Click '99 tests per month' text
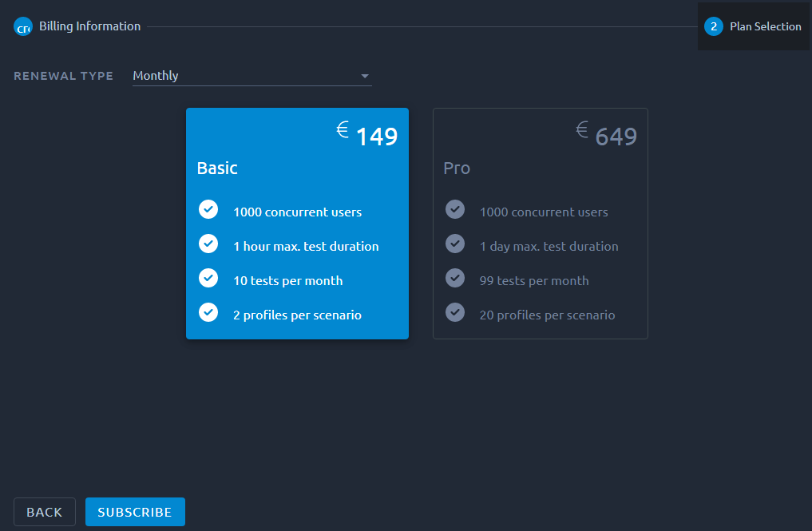This screenshot has height=531, width=812. click(x=534, y=281)
